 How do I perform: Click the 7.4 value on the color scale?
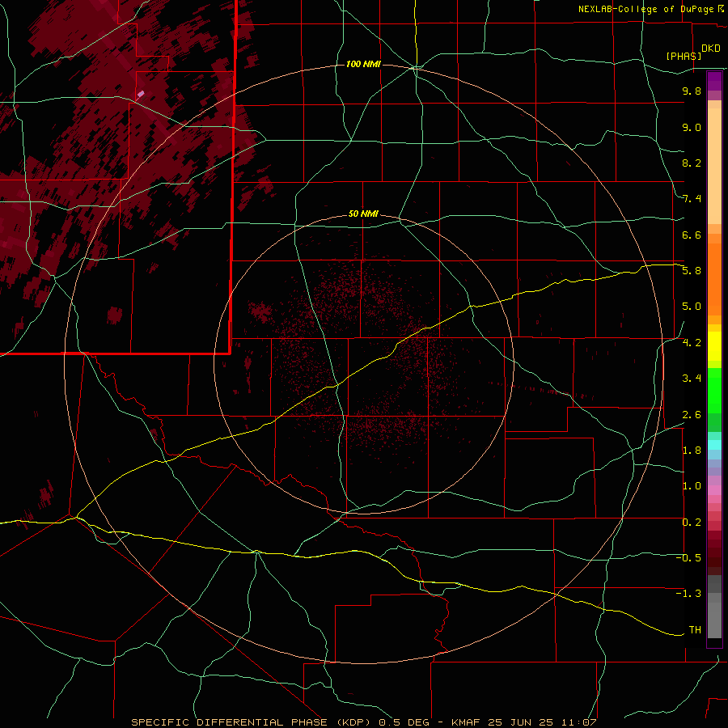click(692, 199)
